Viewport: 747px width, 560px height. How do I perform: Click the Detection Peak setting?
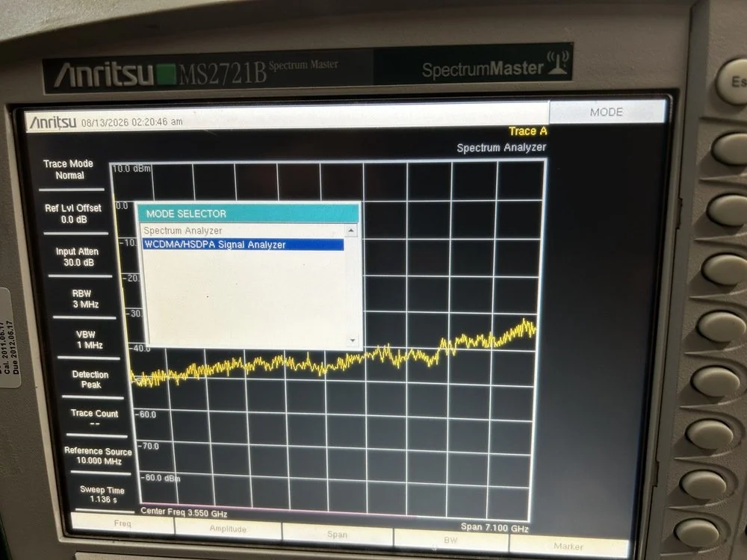pyautogui.click(x=90, y=379)
